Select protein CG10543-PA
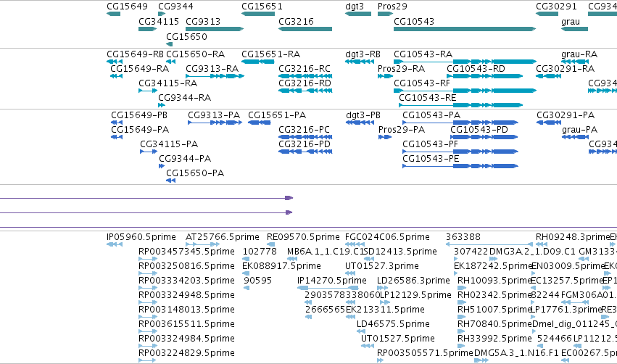The height and width of the screenshot is (364, 617). [431, 115]
